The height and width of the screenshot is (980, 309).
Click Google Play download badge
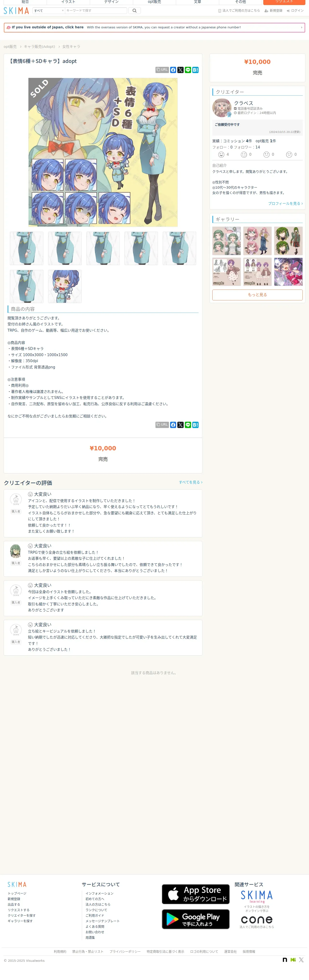pos(196,919)
